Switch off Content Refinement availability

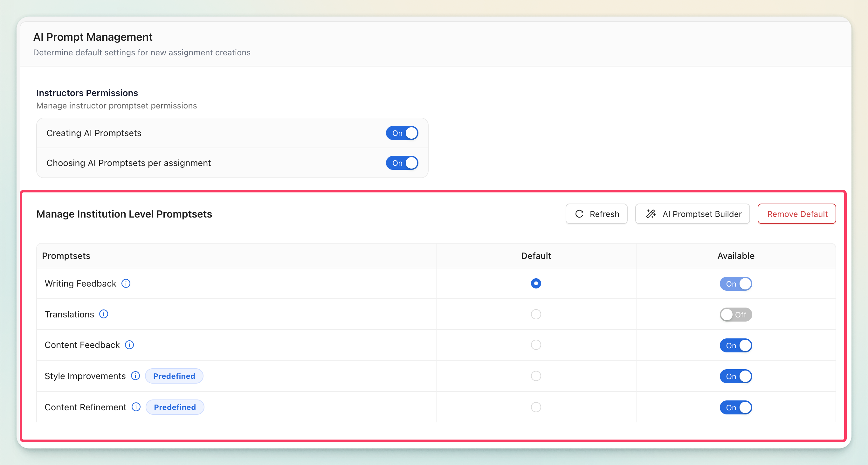tap(736, 407)
